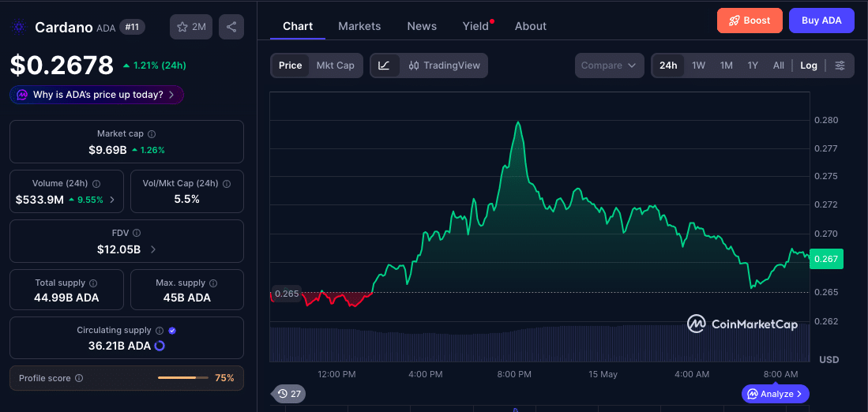The height and width of the screenshot is (412, 868).
Task: Select the 1W time range
Action: (x=699, y=66)
